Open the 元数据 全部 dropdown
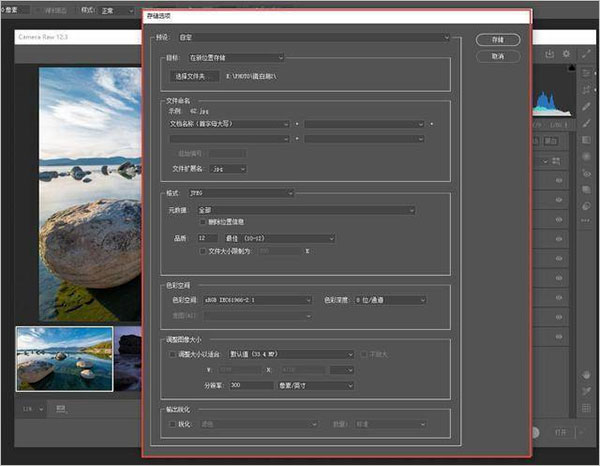 (x=306, y=210)
